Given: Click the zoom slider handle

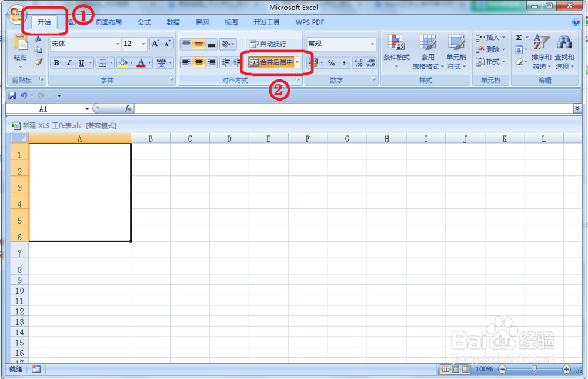Looking at the screenshot, I should click(x=534, y=369).
